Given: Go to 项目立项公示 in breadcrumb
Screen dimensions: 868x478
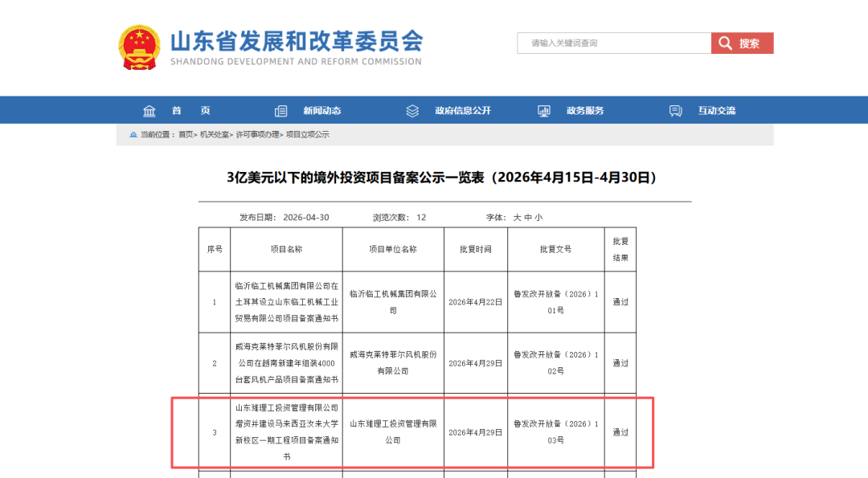Looking at the screenshot, I should click(308, 134).
